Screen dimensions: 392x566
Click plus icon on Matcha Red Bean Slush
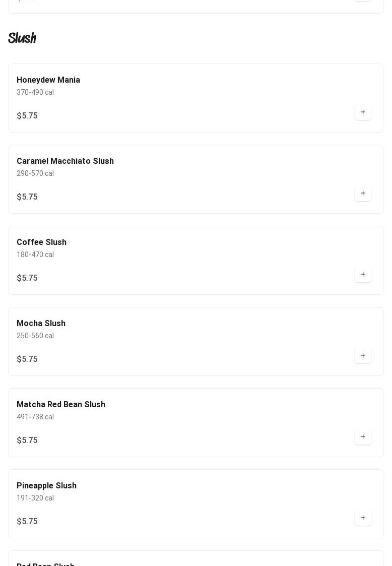click(363, 437)
